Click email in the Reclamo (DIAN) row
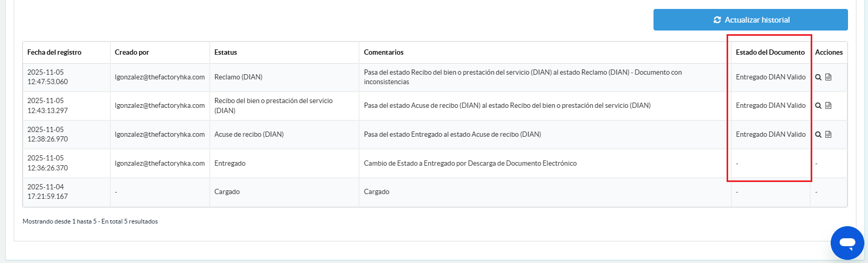This screenshot has width=868, height=263. click(160, 77)
